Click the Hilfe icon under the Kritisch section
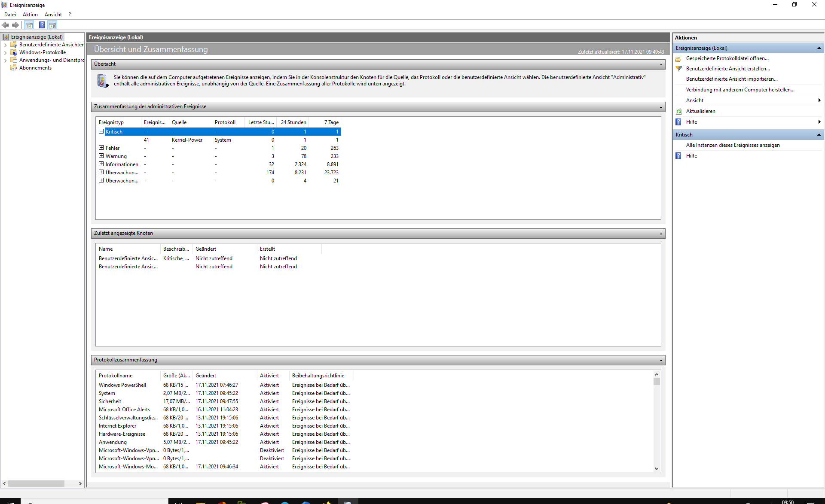 [678, 155]
